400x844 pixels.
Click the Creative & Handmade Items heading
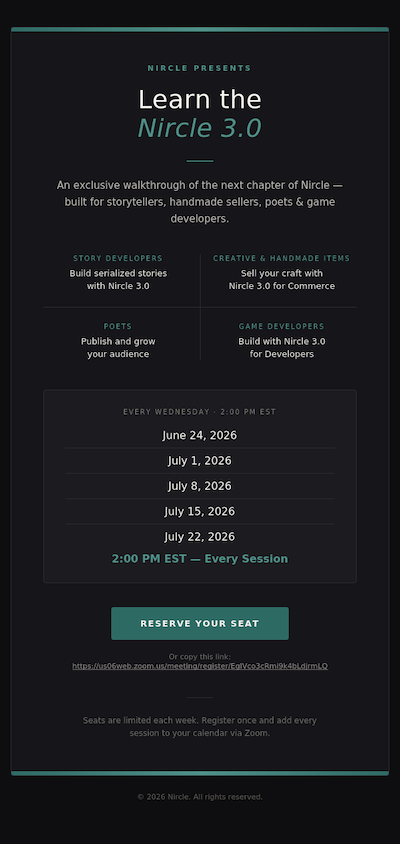pyautogui.click(x=282, y=258)
